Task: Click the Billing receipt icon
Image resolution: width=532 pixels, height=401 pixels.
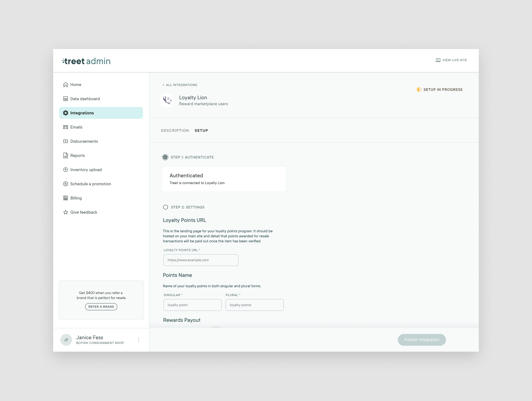Action: click(66, 198)
